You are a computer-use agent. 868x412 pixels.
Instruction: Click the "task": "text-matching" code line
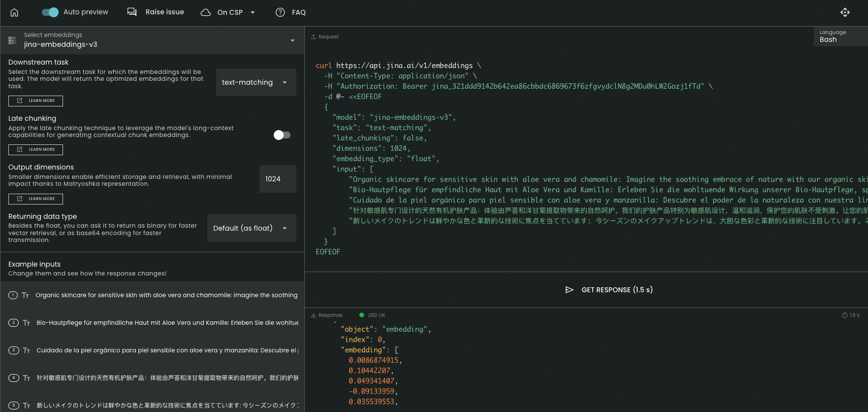click(x=382, y=128)
